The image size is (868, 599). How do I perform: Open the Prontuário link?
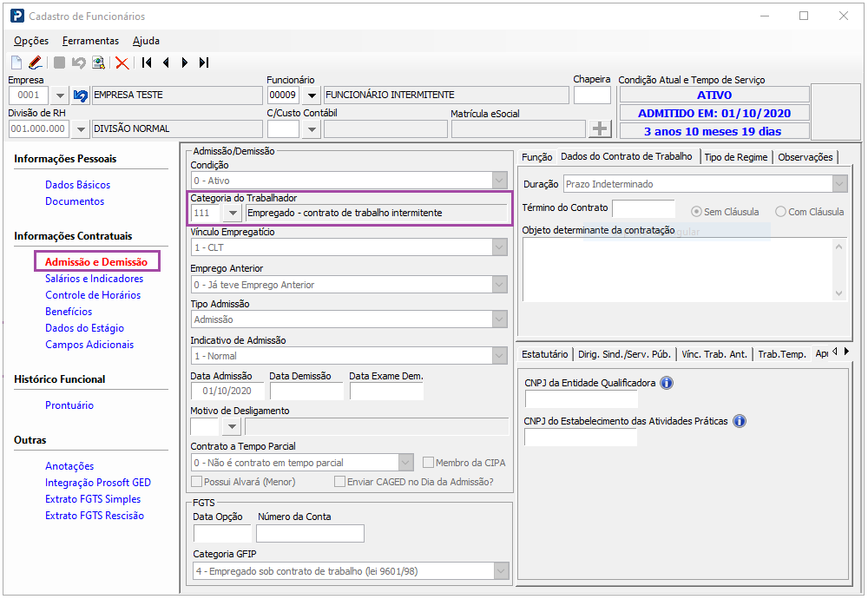point(69,405)
